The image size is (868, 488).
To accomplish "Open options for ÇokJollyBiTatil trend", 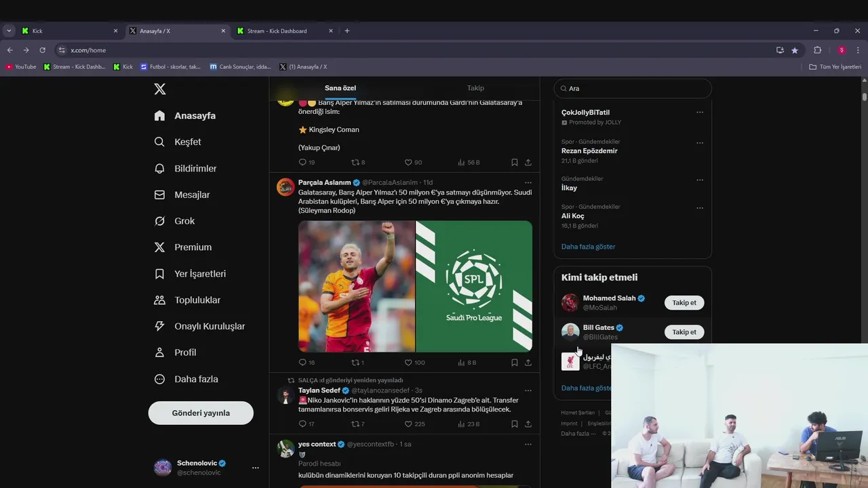I will click(x=700, y=113).
